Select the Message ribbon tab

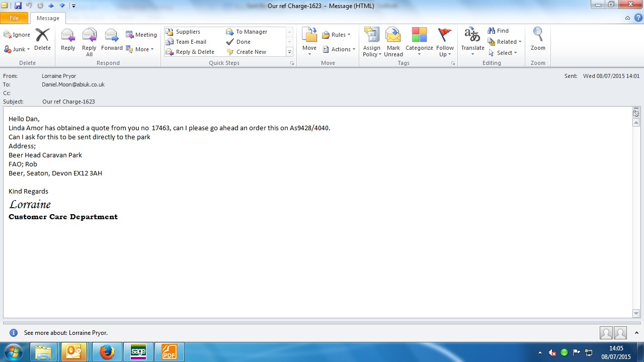(48, 18)
